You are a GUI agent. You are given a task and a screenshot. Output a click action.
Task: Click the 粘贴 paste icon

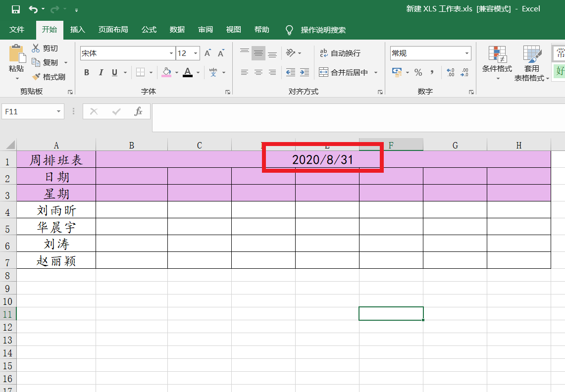click(x=16, y=53)
